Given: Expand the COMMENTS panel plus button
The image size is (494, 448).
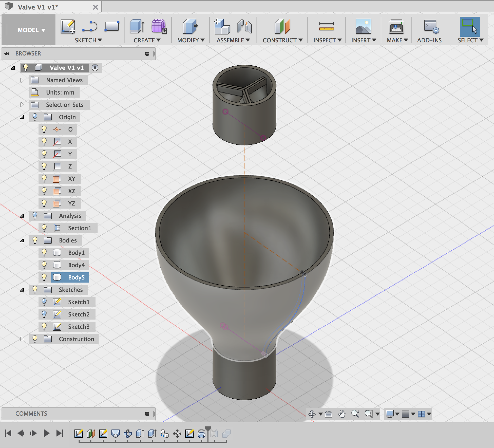Looking at the screenshot, I should 147,414.
